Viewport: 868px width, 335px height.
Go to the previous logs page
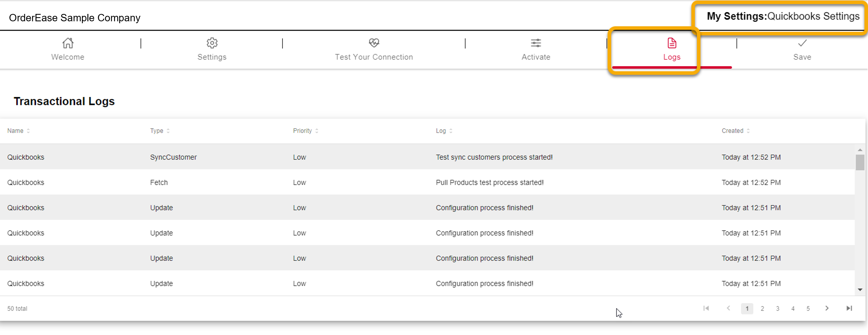728,309
